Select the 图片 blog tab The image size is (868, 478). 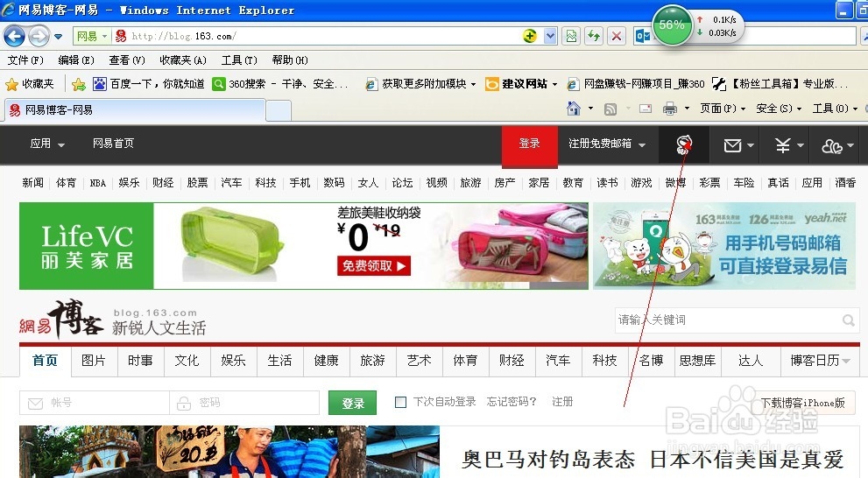tap(94, 361)
